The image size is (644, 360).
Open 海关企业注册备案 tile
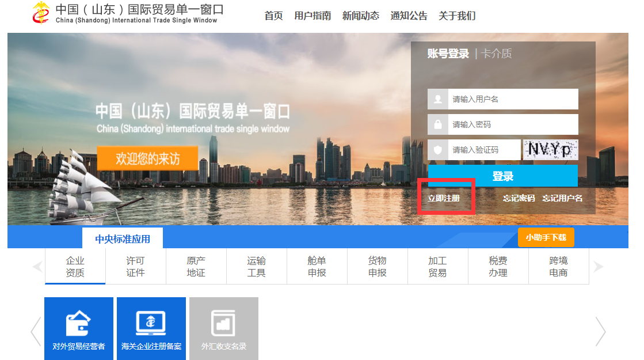[151, 329]
